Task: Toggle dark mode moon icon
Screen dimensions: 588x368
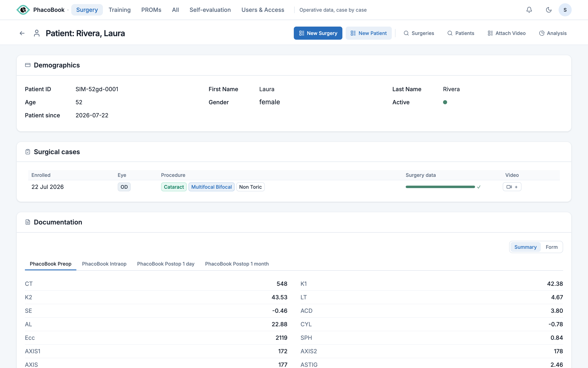Action: tap(549, 10)
